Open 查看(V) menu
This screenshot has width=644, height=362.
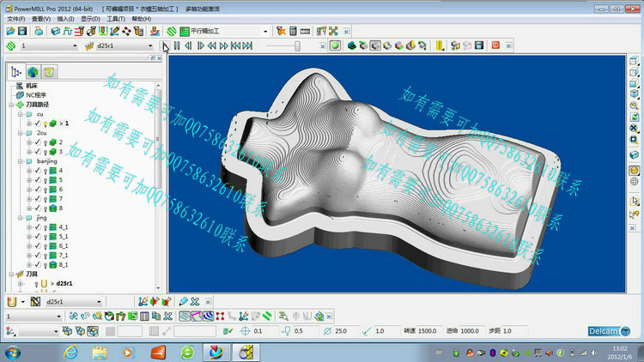41,19
